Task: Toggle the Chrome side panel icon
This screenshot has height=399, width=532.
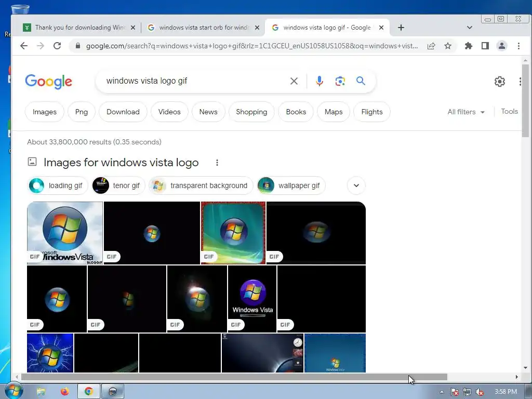Action: (x=485, y=46)
